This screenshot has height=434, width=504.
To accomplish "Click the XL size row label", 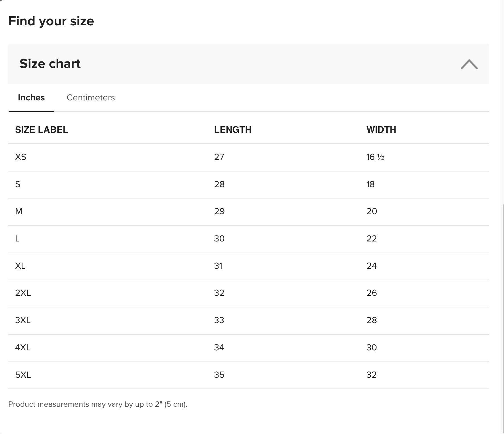I will (20, 266).
